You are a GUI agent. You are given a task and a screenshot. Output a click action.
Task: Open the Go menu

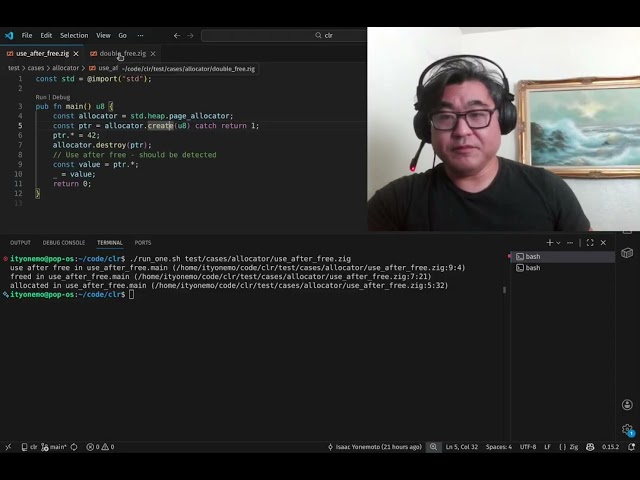[122, 36]
